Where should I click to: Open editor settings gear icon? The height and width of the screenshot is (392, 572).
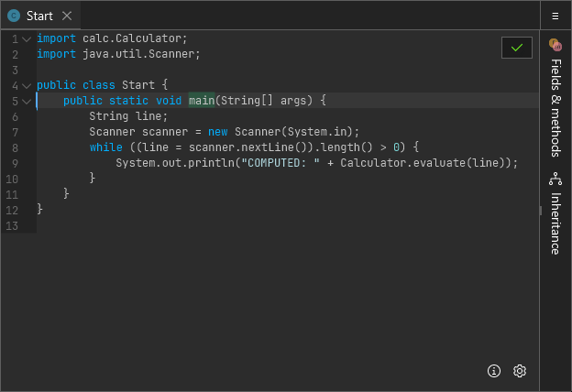point(520,371)
